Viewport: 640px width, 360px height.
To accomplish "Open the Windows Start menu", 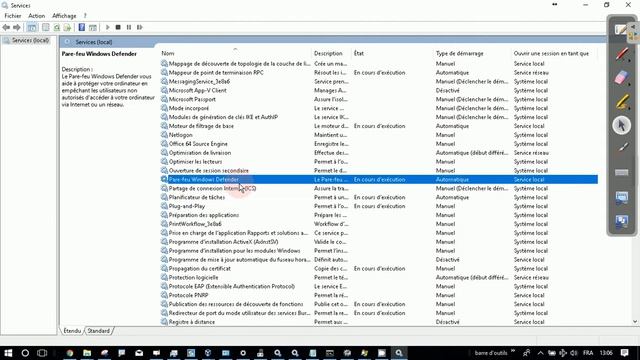I will click(x=8, y=353).
